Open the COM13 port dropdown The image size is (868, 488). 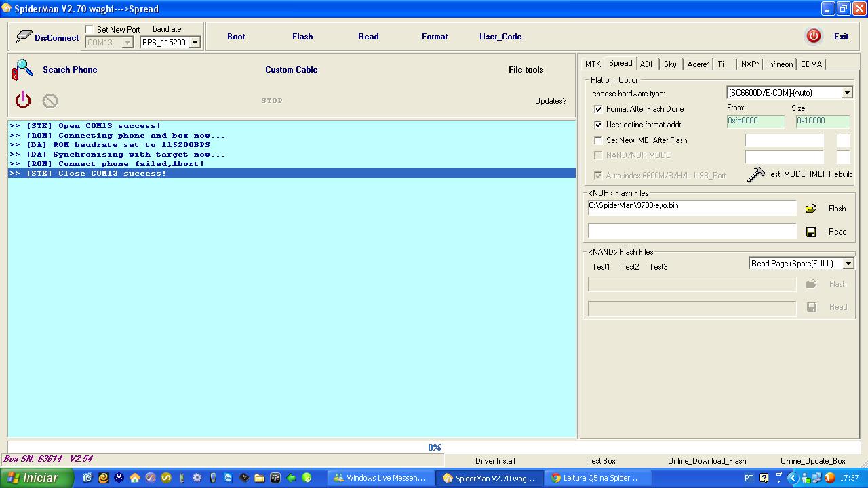coord(127,43)
